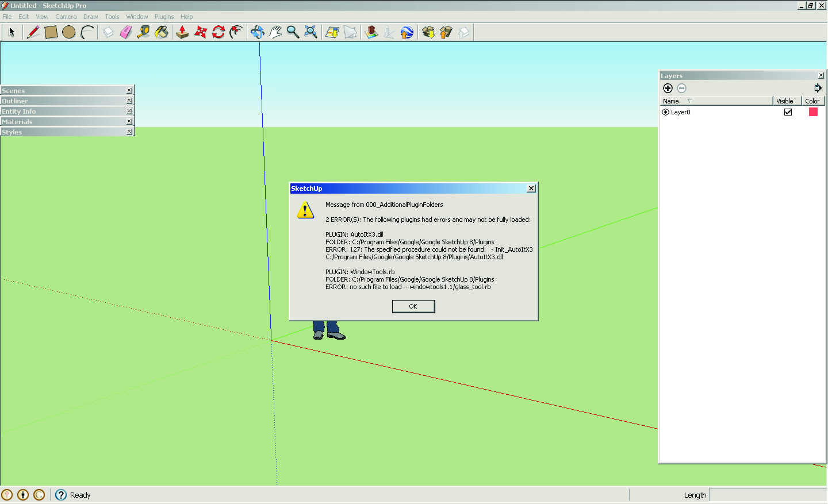Screen dimensions: 828x504
Task: Open the Tools menu
Action: pos(112,17)
